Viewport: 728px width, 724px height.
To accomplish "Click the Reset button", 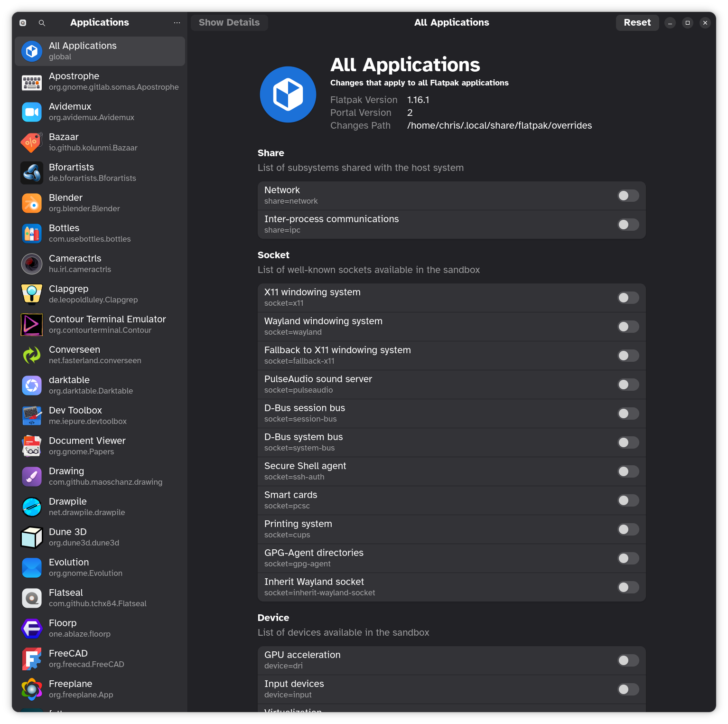I will click(x=637, y=22).
